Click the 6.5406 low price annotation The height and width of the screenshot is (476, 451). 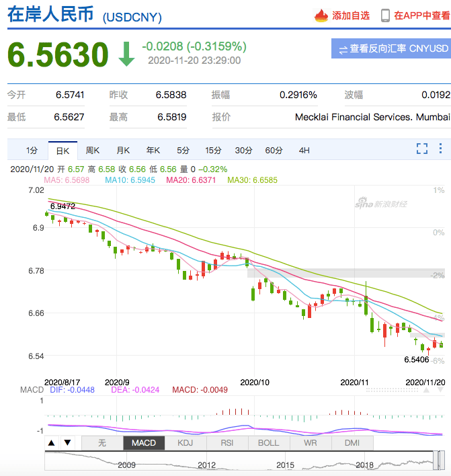click(x=417, y=360)
